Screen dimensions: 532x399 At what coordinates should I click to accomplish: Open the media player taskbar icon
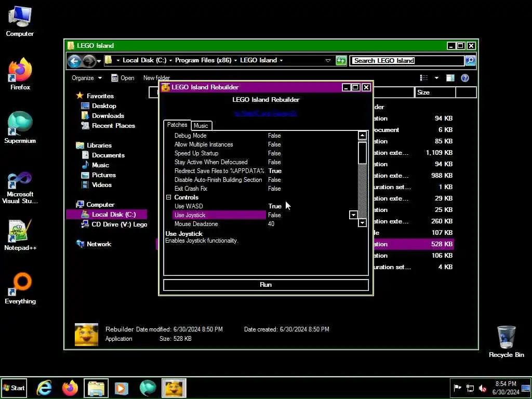[122, 388]
